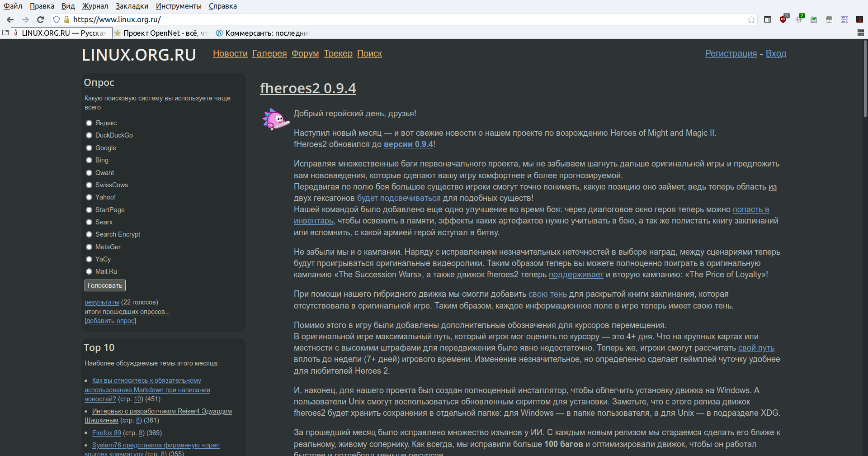Click the pink fish avatar image
This screenshot has width=868, height=456.
pos(275,119)
